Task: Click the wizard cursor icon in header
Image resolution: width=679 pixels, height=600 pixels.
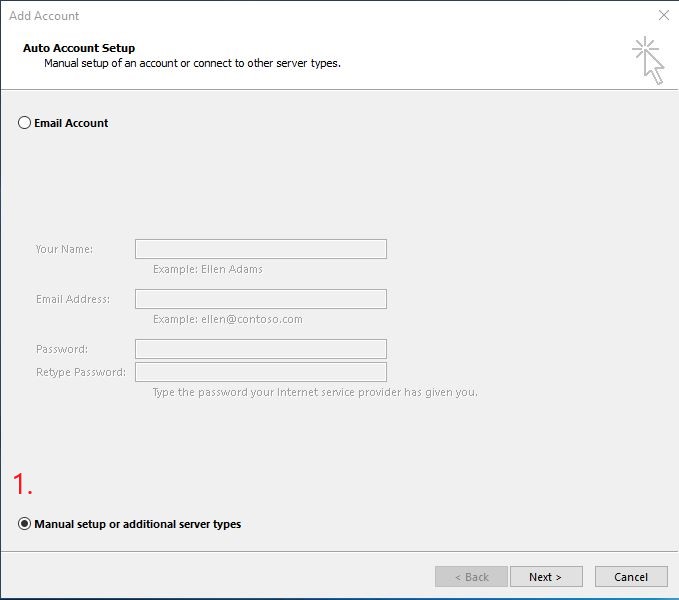Action: (x=648, y=60)
